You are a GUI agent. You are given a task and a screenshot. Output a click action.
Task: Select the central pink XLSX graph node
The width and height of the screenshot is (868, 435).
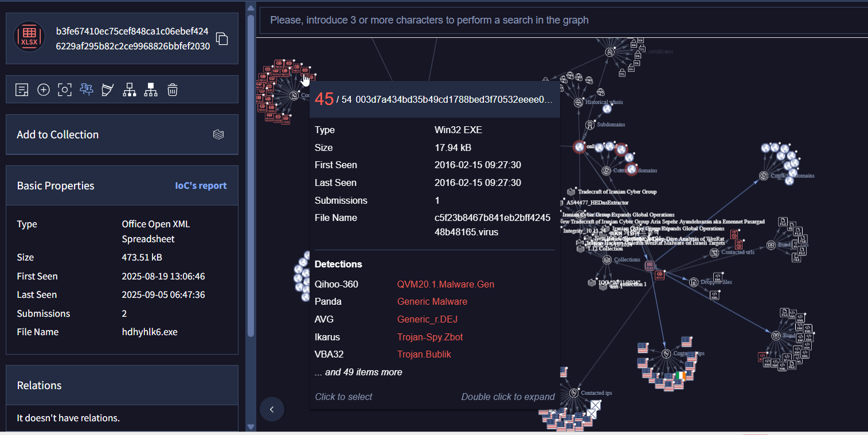[x=650, y=266]
